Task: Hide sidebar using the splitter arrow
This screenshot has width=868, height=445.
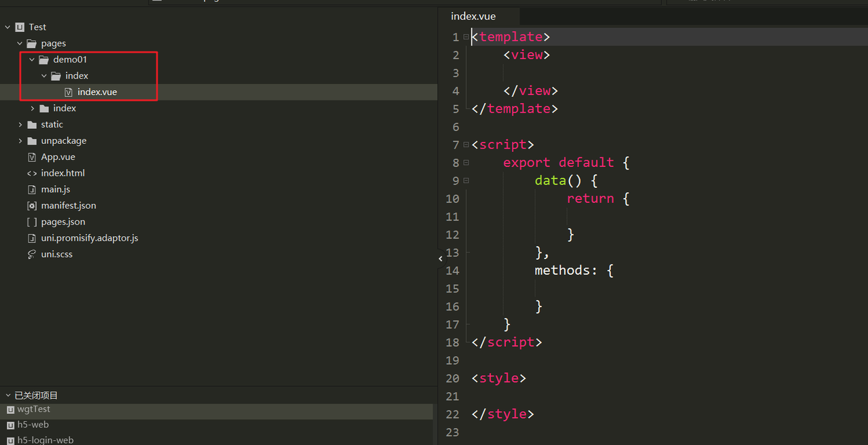Action: tap(440, 258)
